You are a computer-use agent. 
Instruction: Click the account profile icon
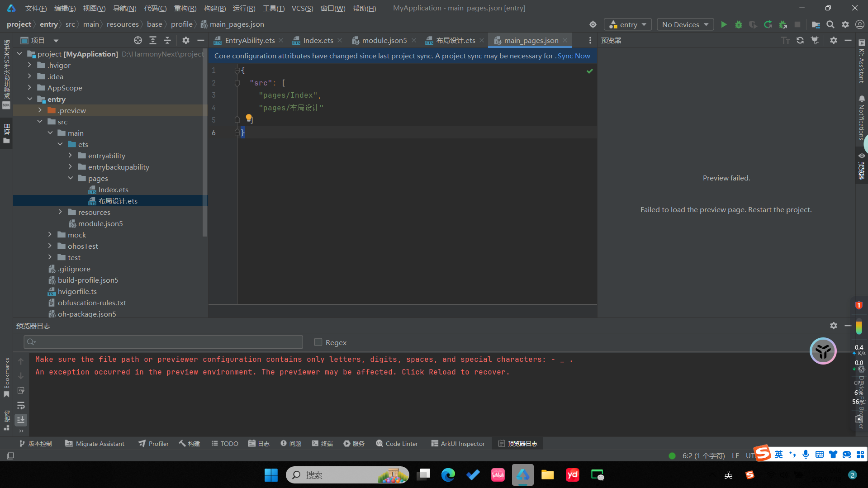pyautogui.click(x=860, y=24)
